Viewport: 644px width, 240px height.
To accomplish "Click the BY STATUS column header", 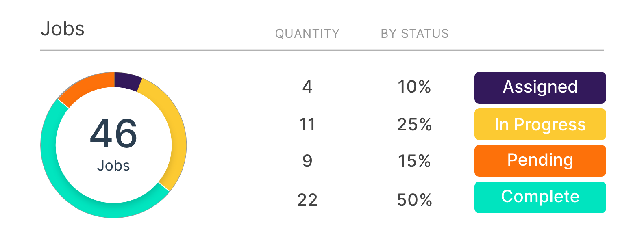I will click(415, 33).
